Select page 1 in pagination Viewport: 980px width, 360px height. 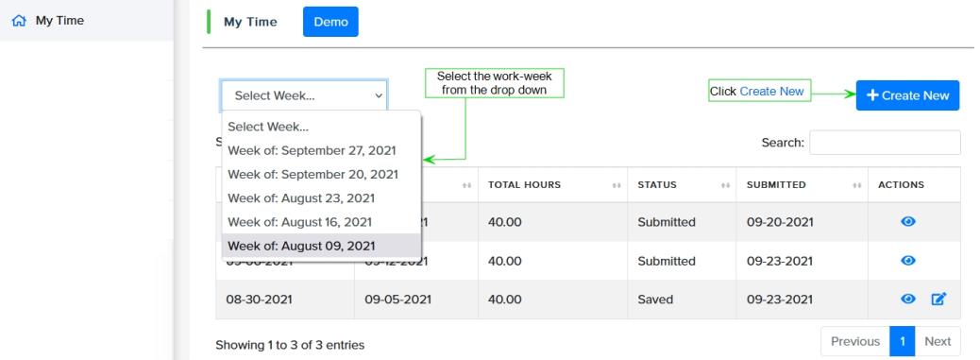tap(903, 341)
